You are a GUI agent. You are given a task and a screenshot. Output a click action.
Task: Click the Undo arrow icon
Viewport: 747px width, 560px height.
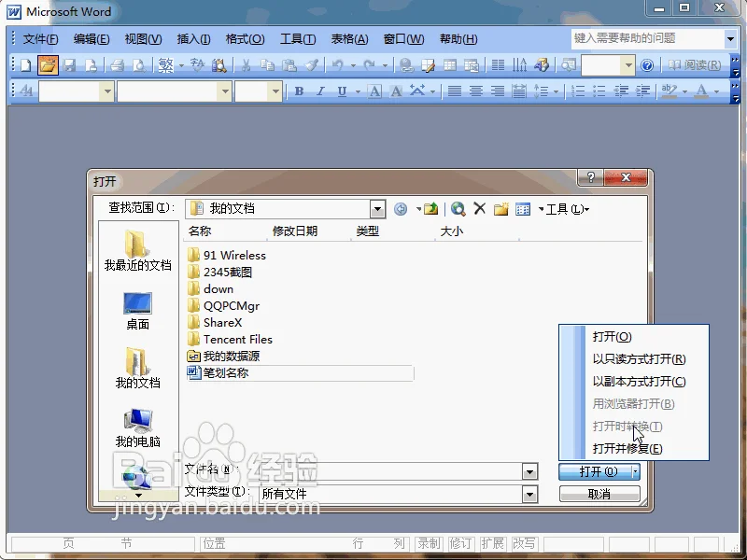pyautogui.click(x=338, y=64)
